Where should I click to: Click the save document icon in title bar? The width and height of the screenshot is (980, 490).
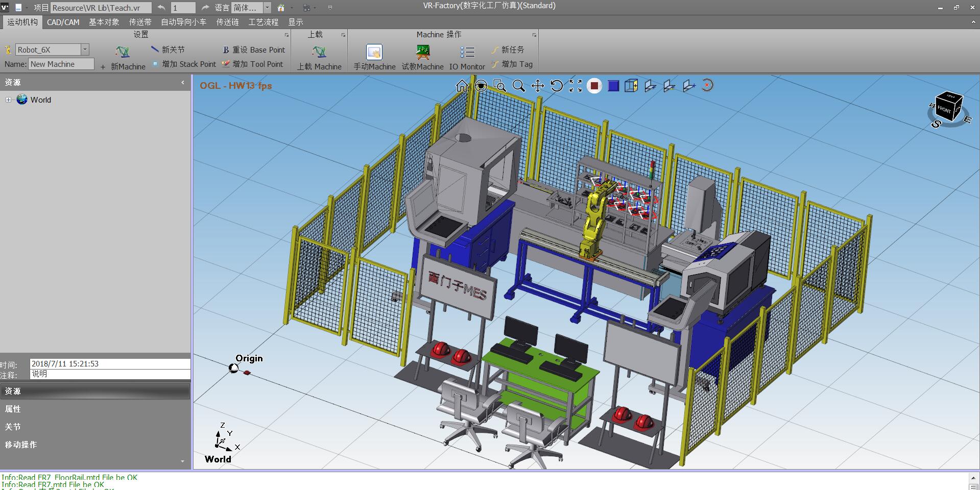[18, 8]
